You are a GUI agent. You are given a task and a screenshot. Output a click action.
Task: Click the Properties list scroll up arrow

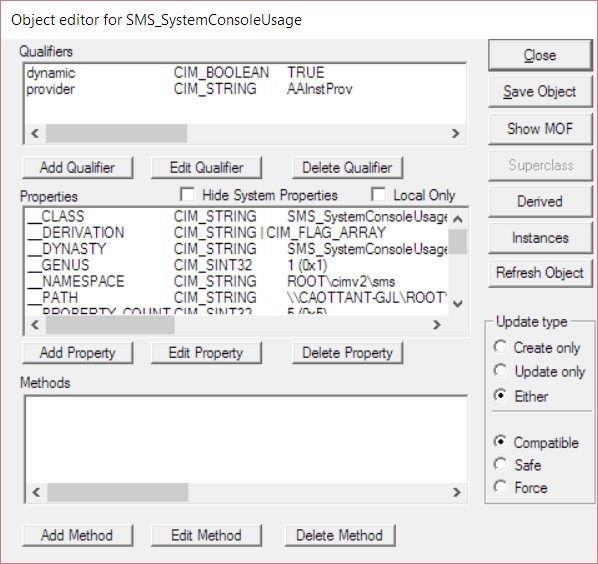coord(458,219)
